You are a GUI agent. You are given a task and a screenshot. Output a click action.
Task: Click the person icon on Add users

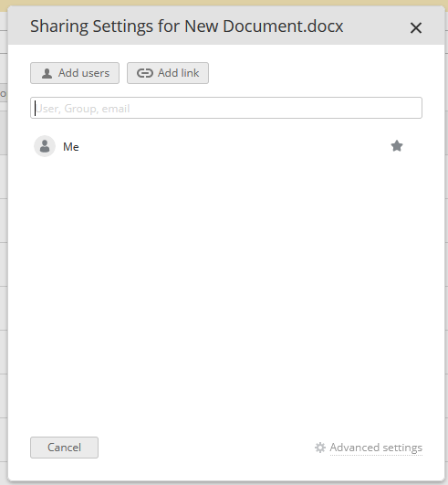click(47, 73)
